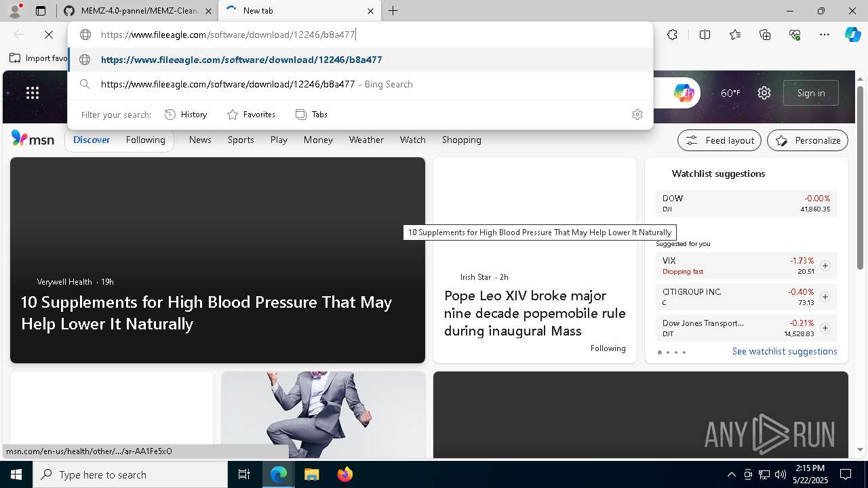The width and height of the screenshot is (868, 488).
Task: Open the Shopping section
Action: (x=462, y=140)
